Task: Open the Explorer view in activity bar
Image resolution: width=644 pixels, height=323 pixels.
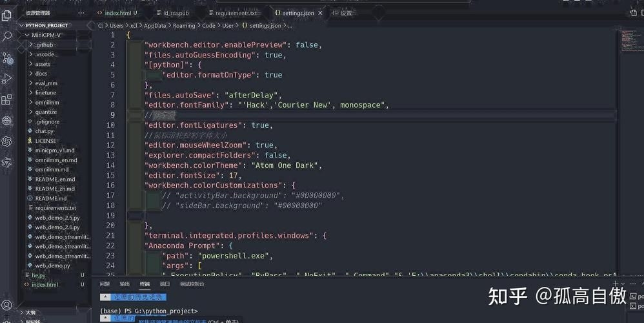Action: [x=7, y=15]
